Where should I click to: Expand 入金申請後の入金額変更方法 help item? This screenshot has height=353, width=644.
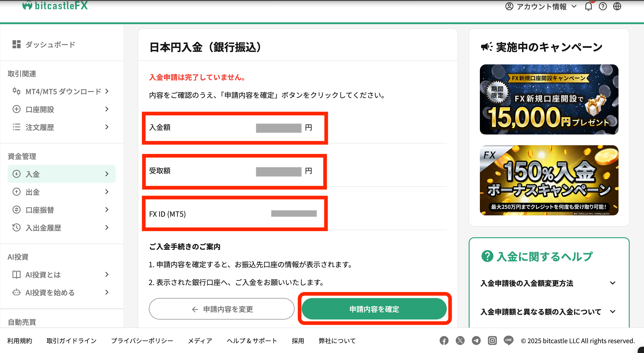[549, 283]
